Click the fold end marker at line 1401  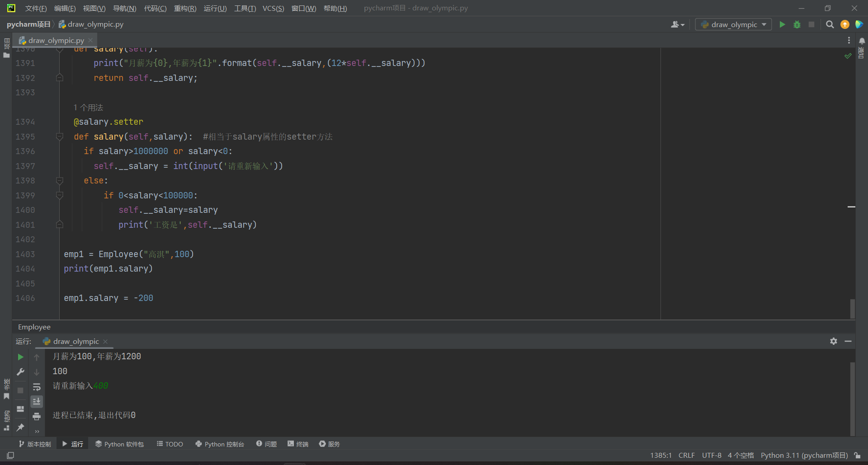tap(59, 225)
